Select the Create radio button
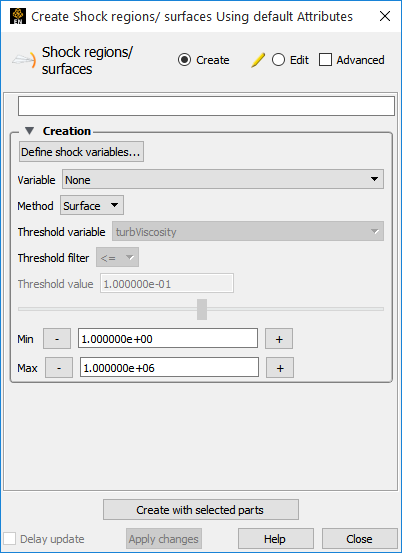The image size is (402, 553). pos(184,60)
